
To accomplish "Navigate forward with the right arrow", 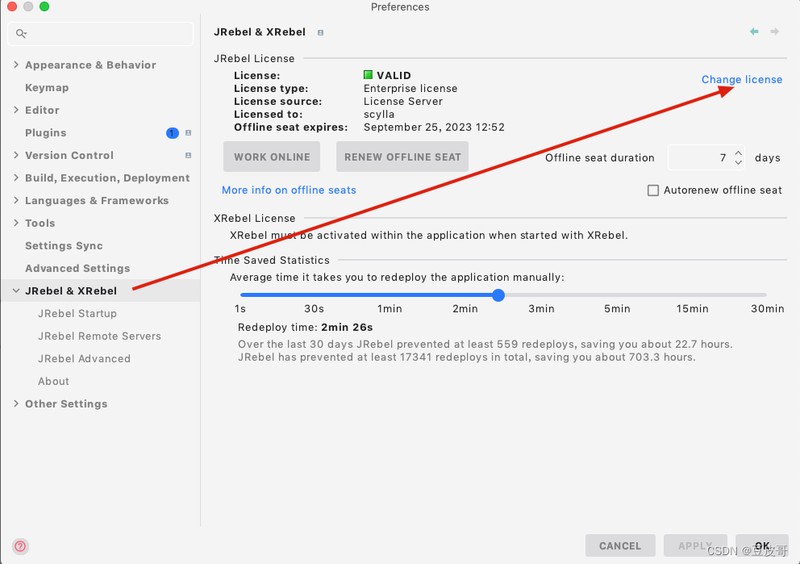I will (x=774, y=32).
